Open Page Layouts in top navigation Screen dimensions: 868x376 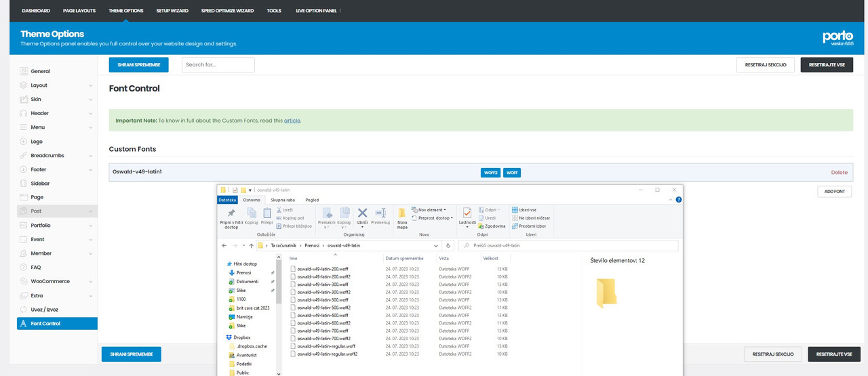pos(79,11)
